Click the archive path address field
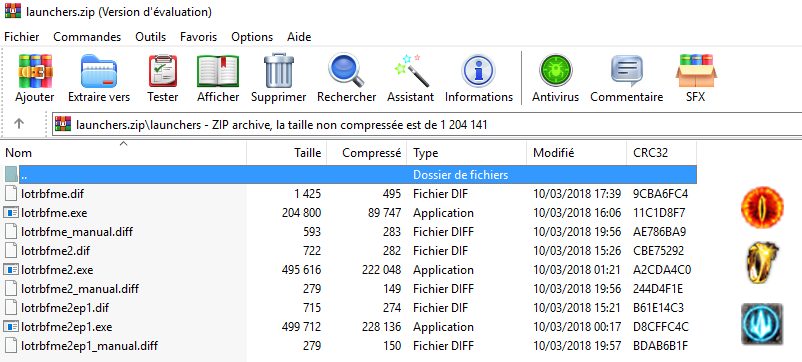 point(427,124)
